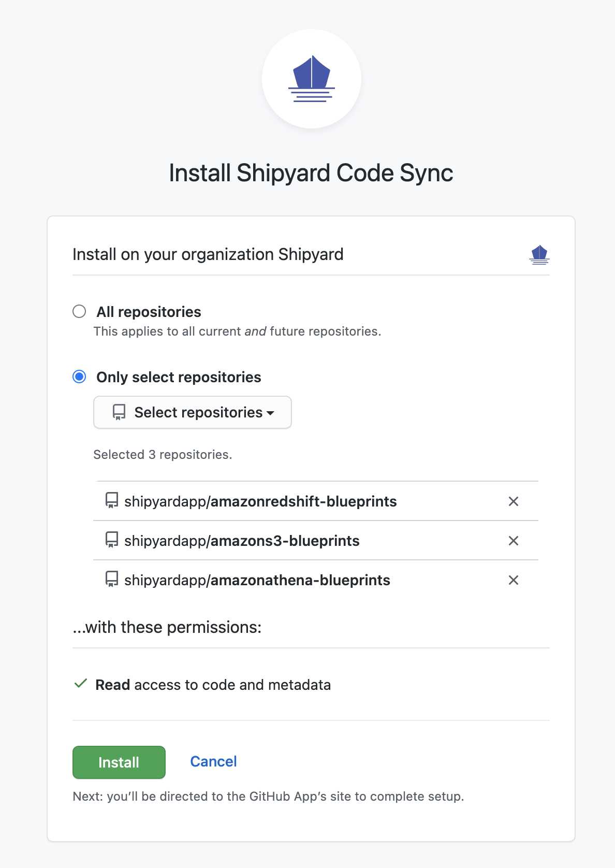This screenshot has width=615, height=868.
Task: Click the All repositories label
Action: pos(149,312)
